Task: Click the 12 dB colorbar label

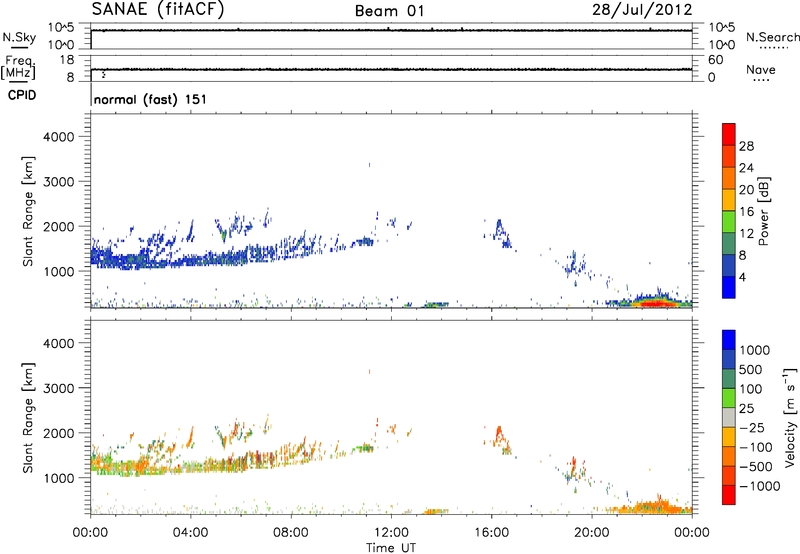Action: point(746,234)
